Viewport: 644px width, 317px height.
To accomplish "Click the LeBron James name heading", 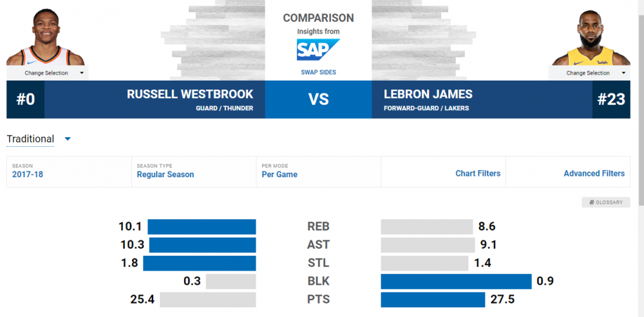I will point(428,94).
